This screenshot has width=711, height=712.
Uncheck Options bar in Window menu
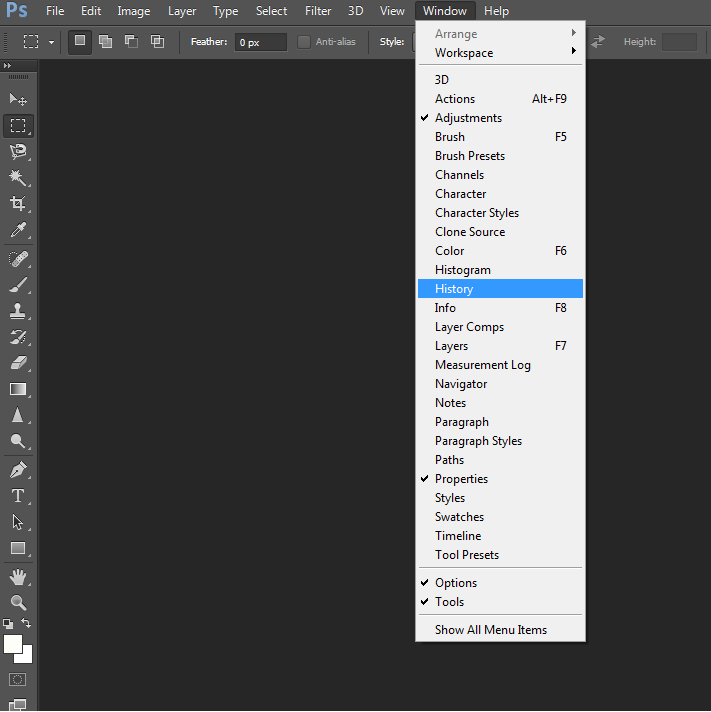pyautogui.click(x=500, y=583)
